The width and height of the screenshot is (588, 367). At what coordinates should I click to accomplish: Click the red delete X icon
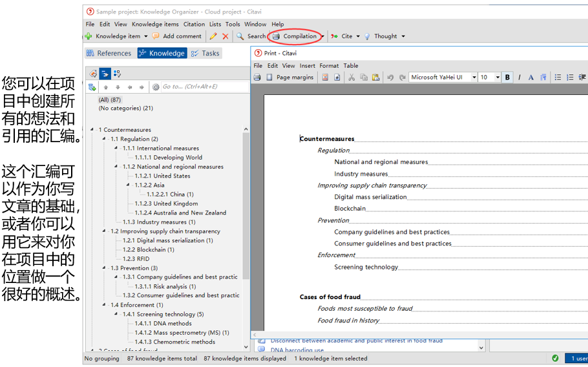click(225, 36)
